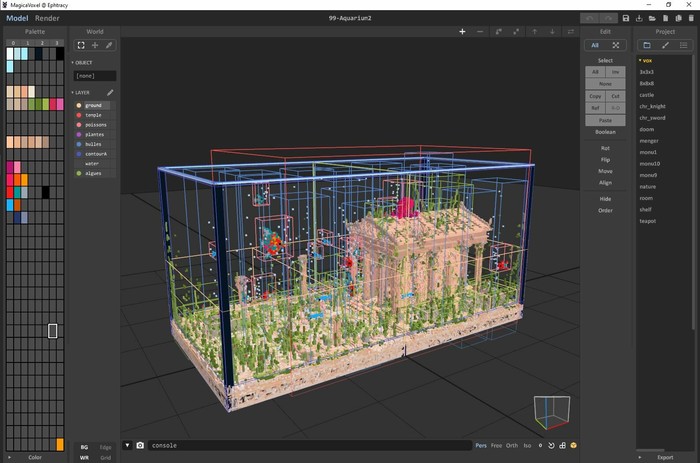Open the folder icon in Project panel
This screenshot has width=700, height=463.
647,45
